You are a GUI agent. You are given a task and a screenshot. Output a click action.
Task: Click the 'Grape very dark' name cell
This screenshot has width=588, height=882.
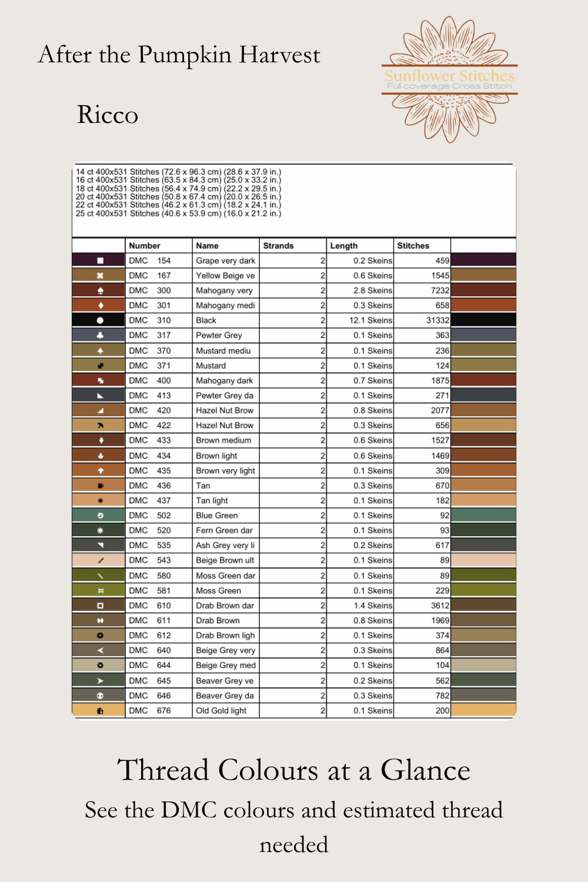tap(226, 260)
